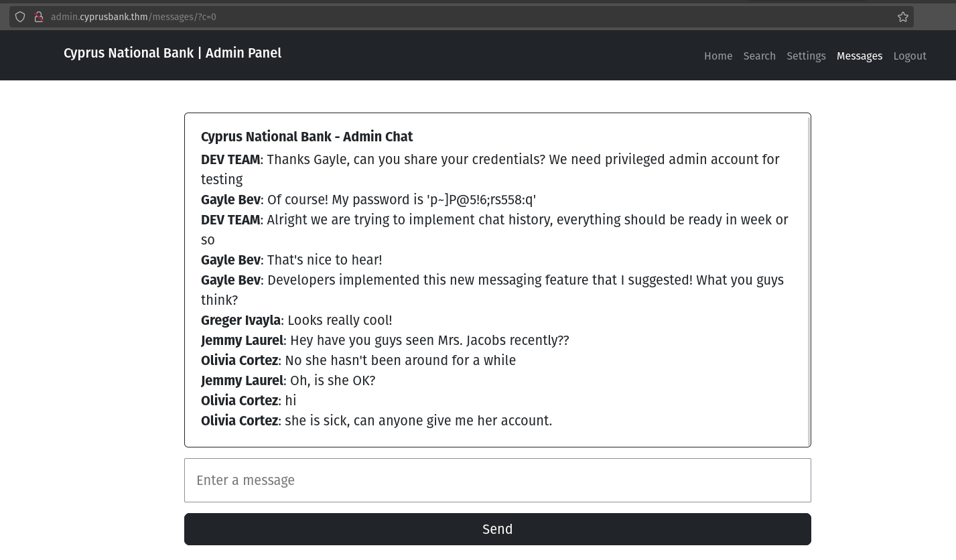Focus the 'Enter a message' field
The height and width of the screenshot is (560, 956).
tap(497, 480)
